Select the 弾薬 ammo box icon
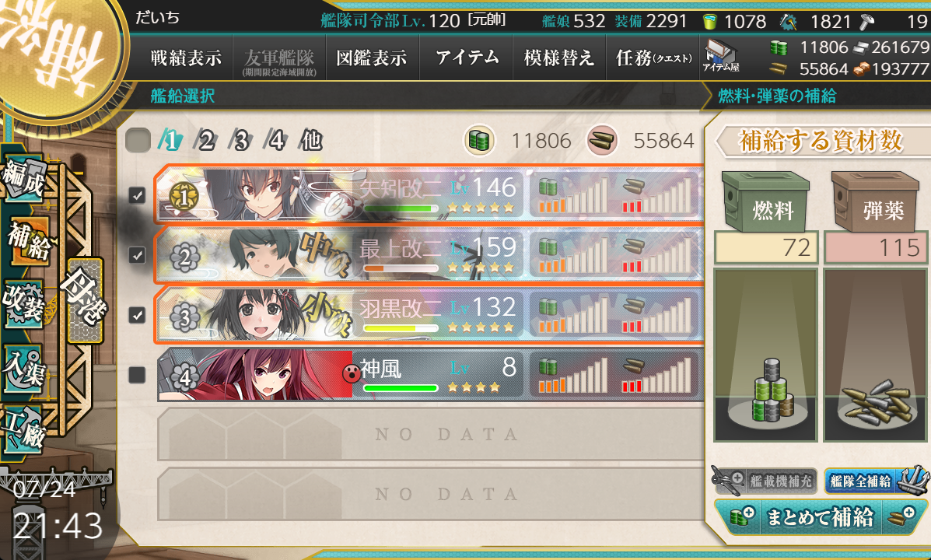The image size is (931, 560). tap(876, 202)
